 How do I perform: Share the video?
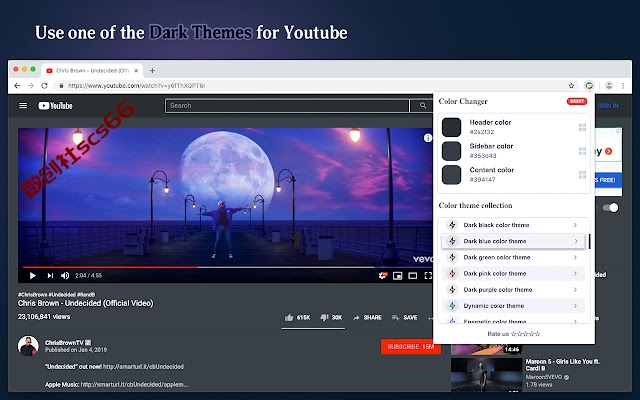[x=367, y=318]
